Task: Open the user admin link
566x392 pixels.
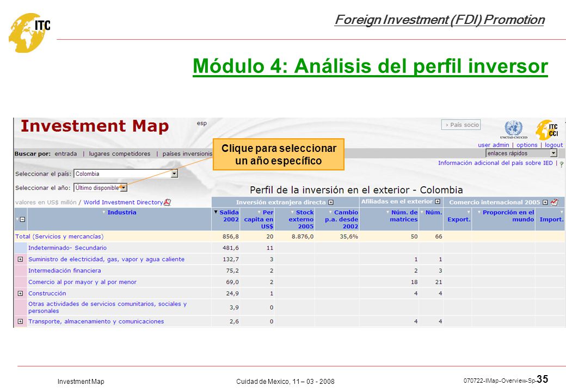Action: (494, 145)
